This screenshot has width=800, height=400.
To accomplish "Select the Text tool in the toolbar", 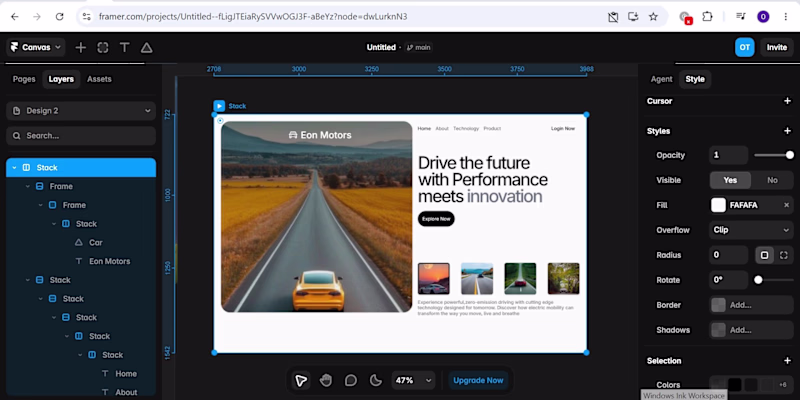I will pos(124,47).
